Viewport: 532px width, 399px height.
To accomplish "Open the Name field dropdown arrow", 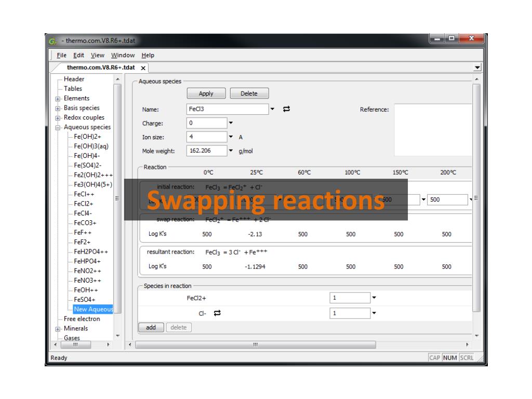I will [272, 109].
